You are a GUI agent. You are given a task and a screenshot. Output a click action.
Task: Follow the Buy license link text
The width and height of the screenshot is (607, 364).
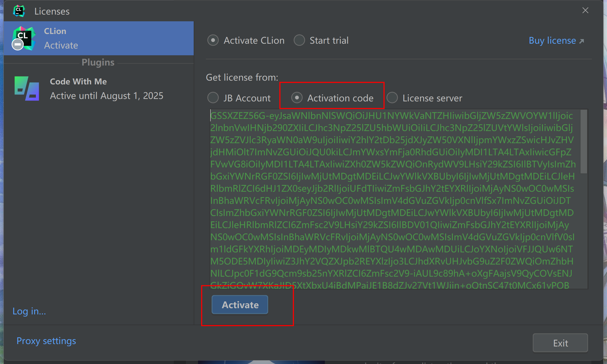[x=552, y=40]
